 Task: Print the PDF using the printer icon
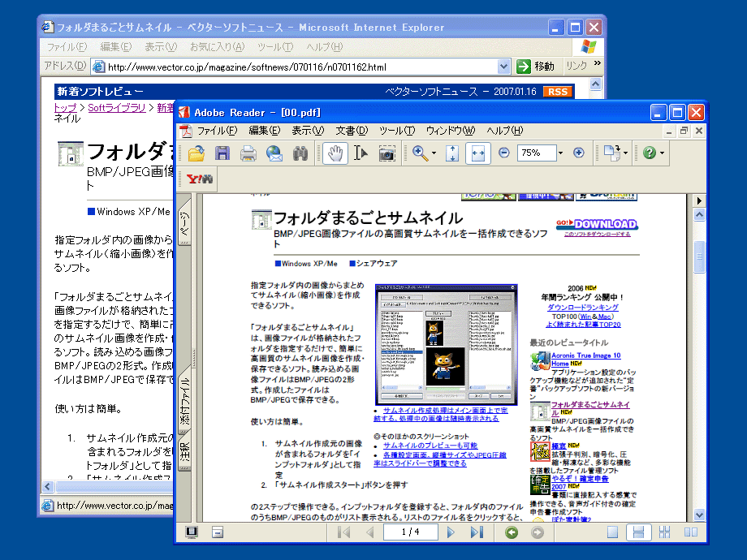(x=248, y=153)
